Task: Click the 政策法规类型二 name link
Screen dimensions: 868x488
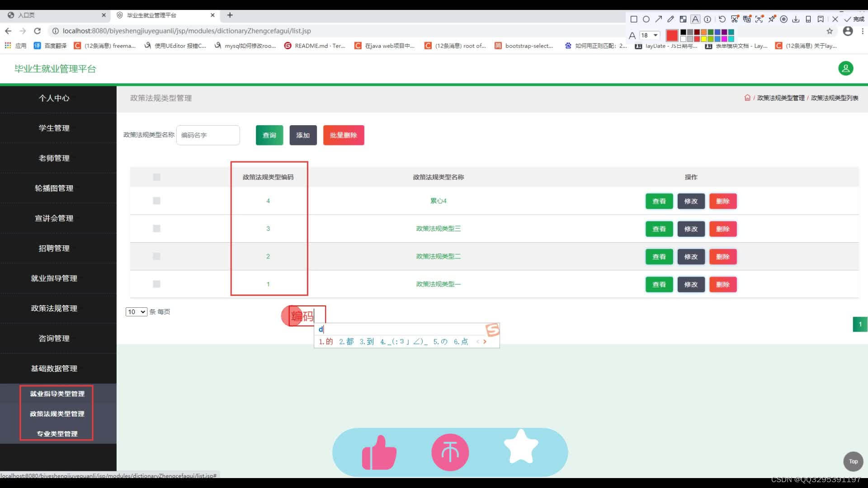Action: click(438, 256)
